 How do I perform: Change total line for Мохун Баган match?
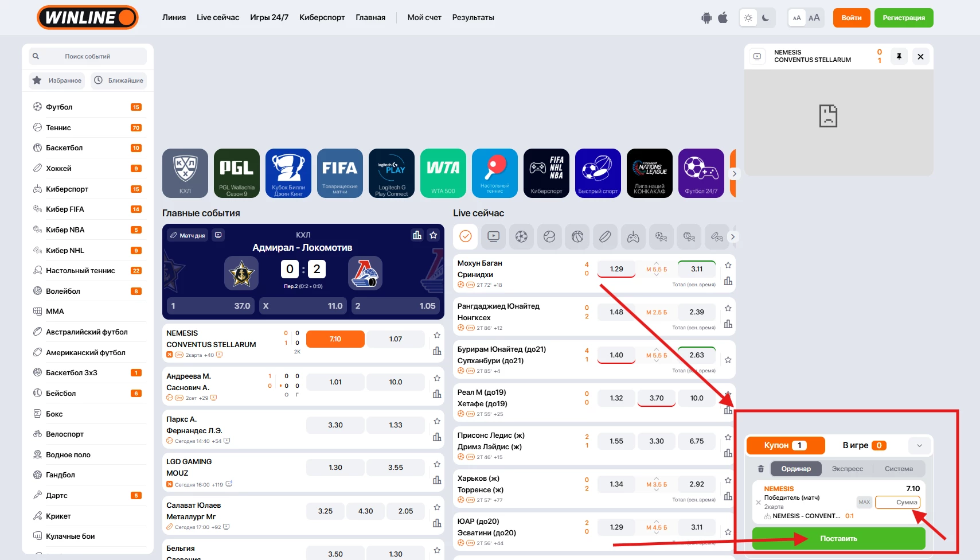coord(657,269)
